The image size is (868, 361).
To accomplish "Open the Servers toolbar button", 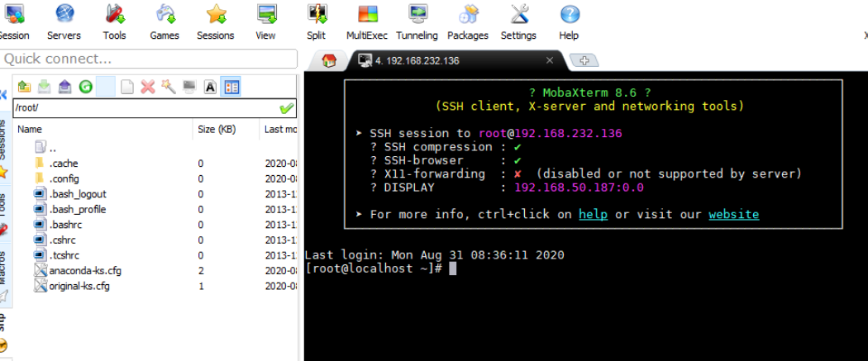I will point(64,22).
